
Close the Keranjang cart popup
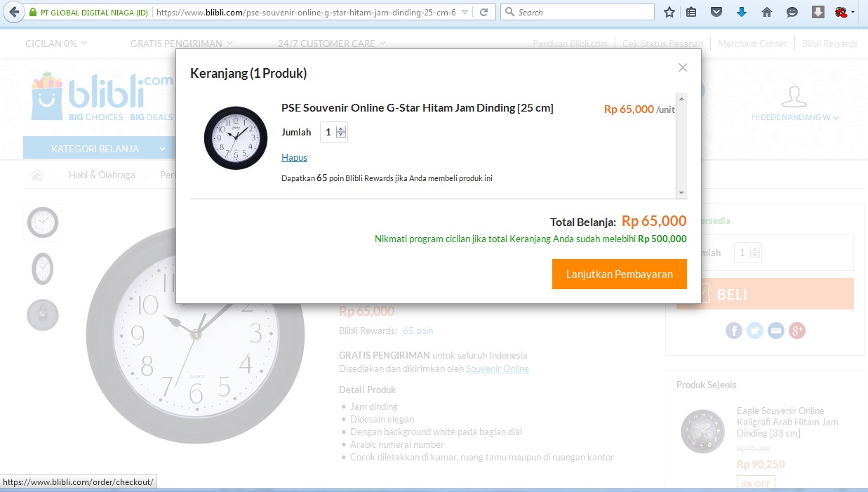pyautogui.click(x=682, y=67)
